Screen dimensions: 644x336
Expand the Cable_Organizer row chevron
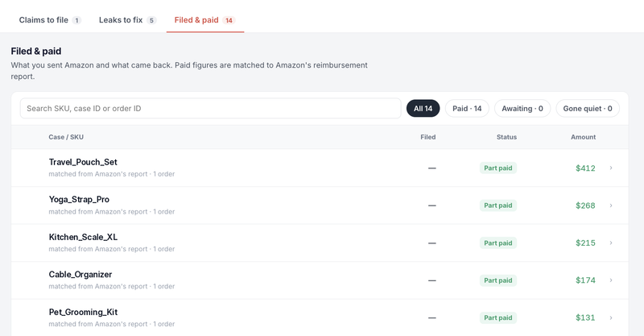click(611, 280)
